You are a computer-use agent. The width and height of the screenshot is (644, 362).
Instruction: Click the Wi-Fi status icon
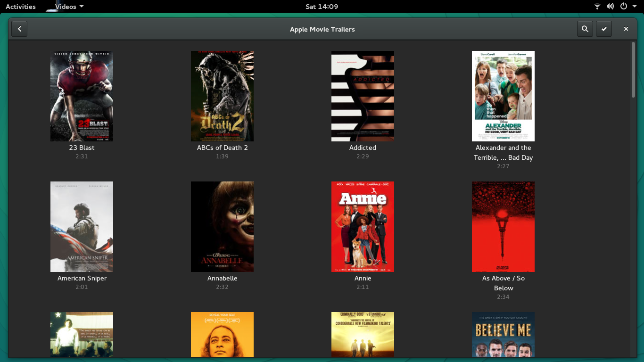[597, 7]
